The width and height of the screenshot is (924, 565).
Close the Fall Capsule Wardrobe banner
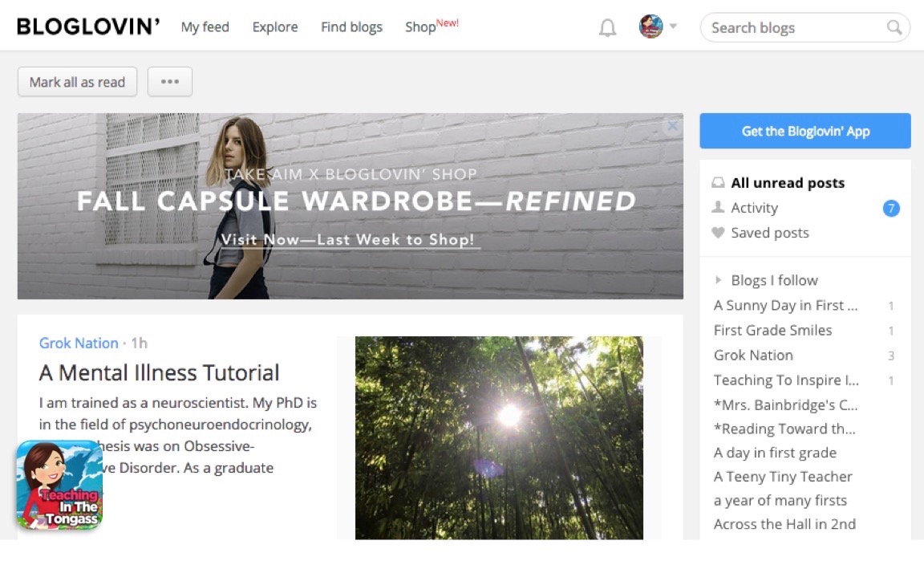coord(672,126)
